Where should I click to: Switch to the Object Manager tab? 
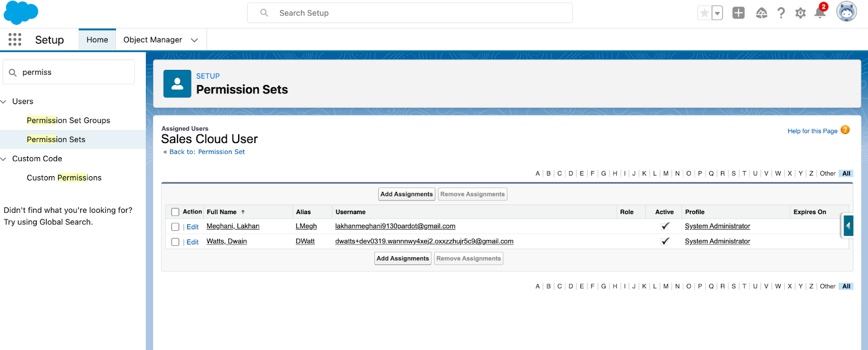tap(153, 40)
